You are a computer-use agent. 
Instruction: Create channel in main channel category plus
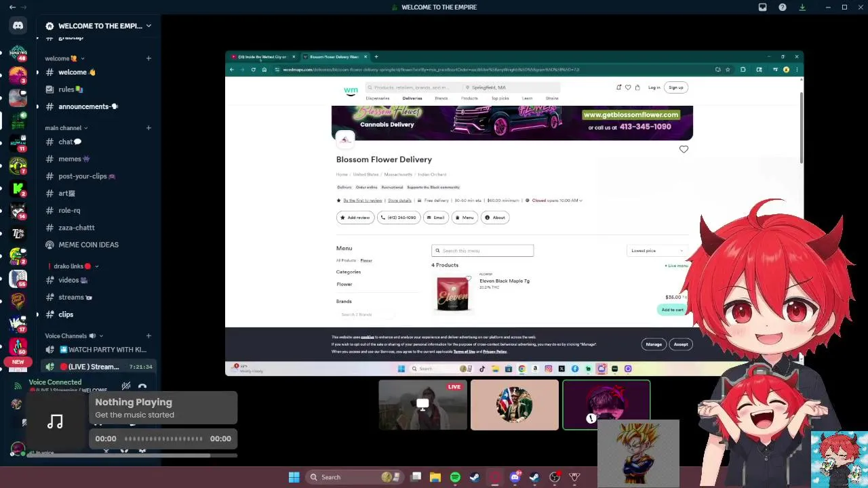(149, 127)
